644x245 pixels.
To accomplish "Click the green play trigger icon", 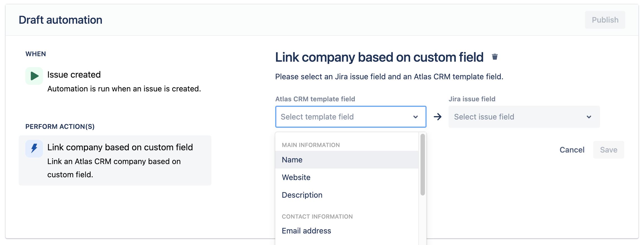I will point(34,76).
